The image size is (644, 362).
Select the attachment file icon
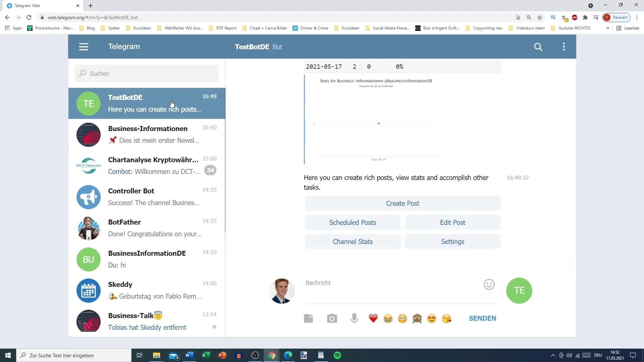(310, 318)
